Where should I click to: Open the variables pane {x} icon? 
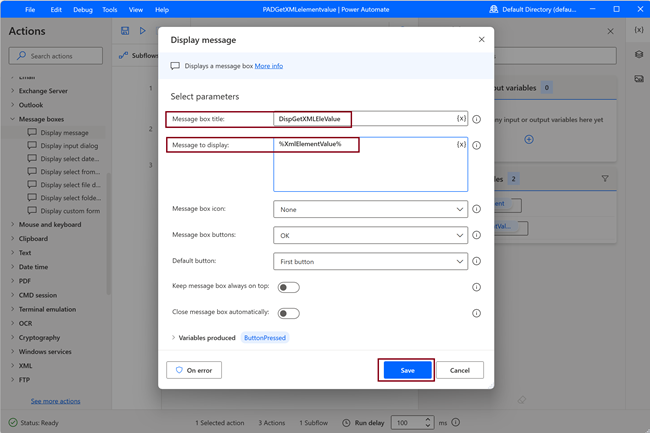(x=639, y=30)
